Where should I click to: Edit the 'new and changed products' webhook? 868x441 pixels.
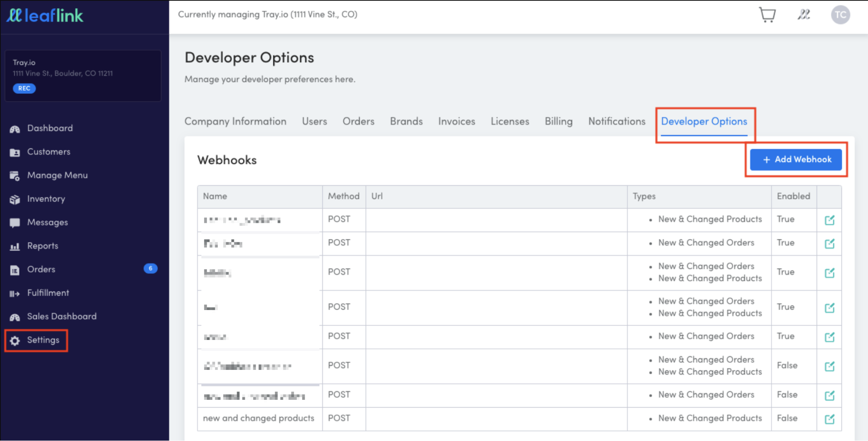click(x=829, y=418)
